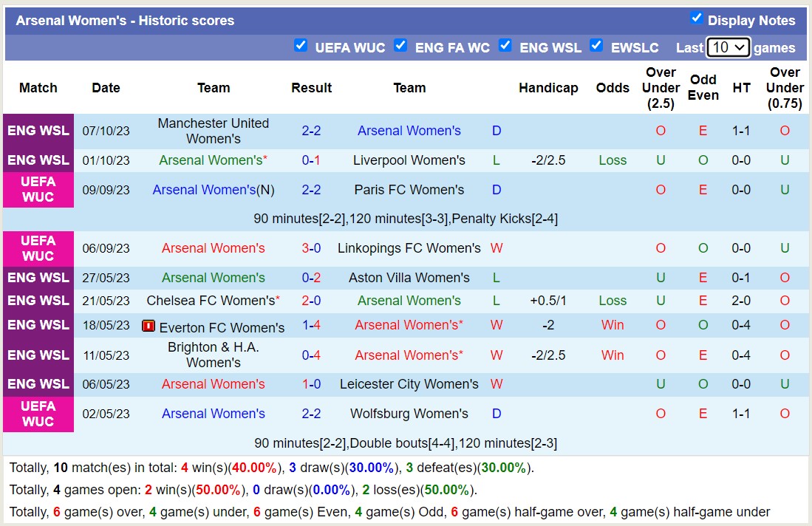Screen dimensions: 812x526
Task: Click the Wolfsburg Women's team link
Action: tap(409, 414)
